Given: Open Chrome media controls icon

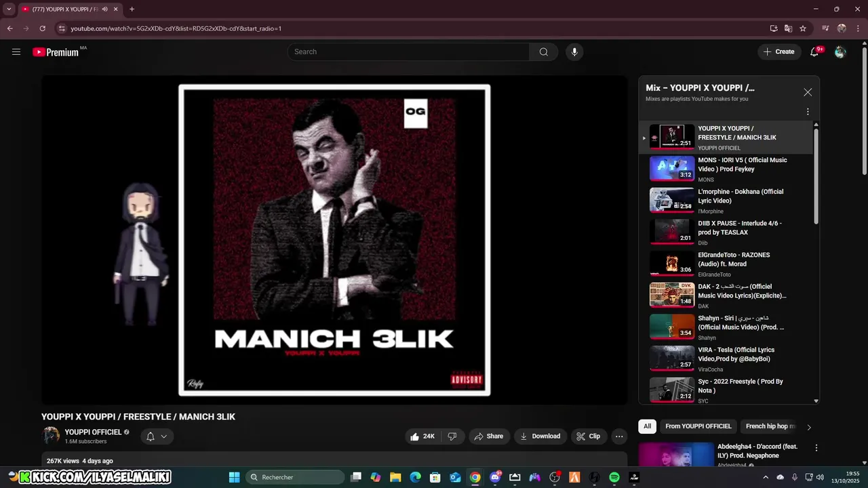Looking at the screenshot, I should coord(825,28).
